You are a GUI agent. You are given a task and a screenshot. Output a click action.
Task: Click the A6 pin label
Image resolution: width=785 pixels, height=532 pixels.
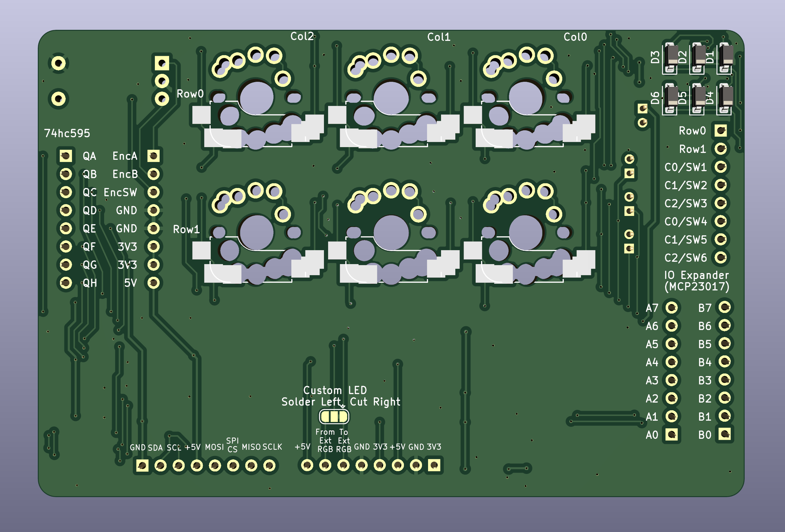click(652, 326)
